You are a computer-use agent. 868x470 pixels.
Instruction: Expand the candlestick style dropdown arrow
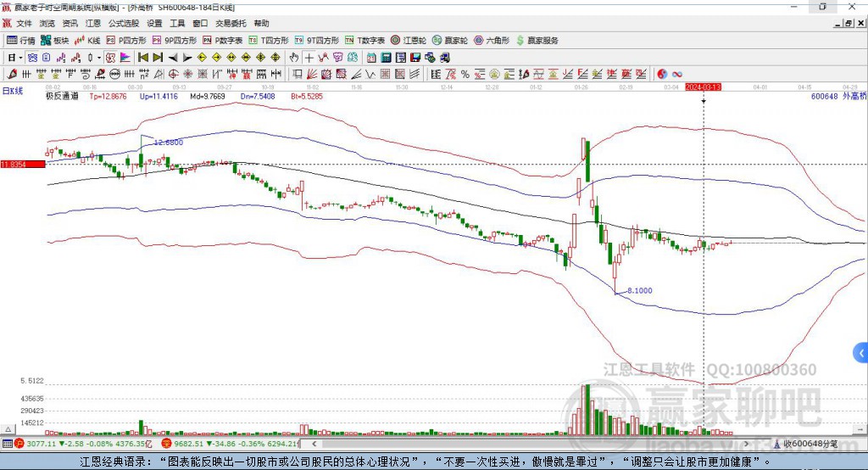point(99,58)
